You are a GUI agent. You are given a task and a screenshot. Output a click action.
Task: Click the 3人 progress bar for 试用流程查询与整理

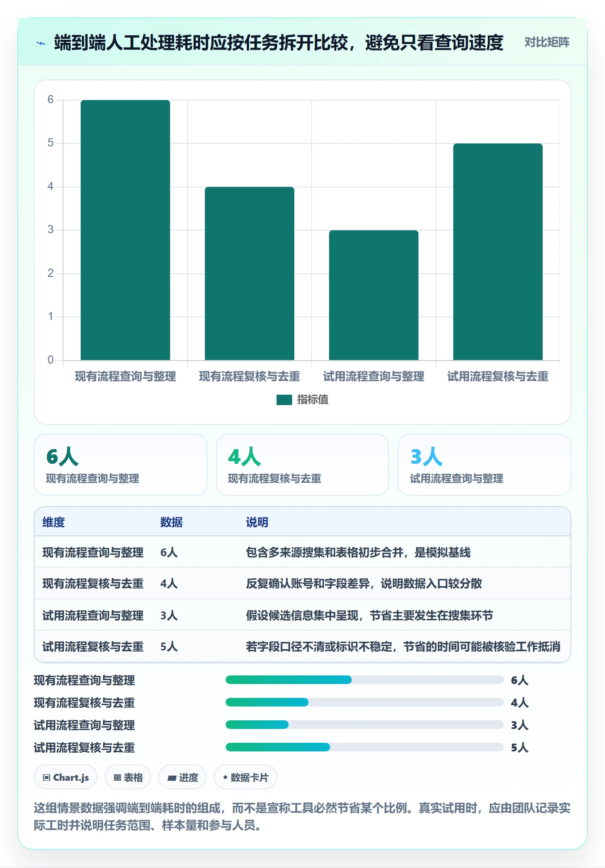[364, 725]
